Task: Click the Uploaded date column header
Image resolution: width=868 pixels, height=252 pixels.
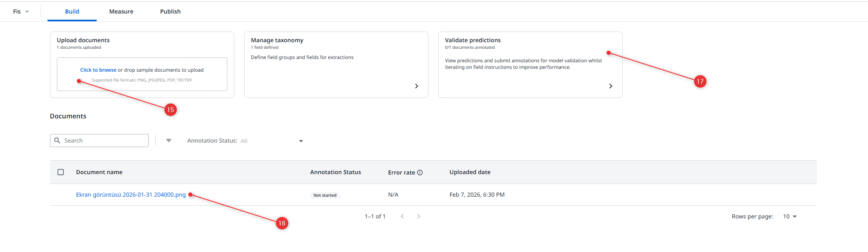Action: coord(470,172)
